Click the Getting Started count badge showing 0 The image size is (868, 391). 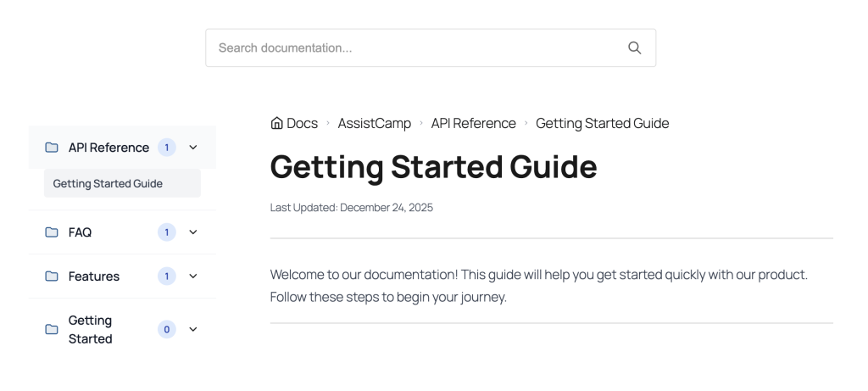click(167, 330)
